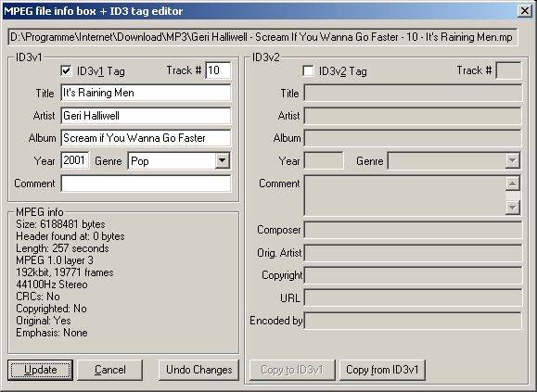The image size is (537, 392).
Task: Click the ID3v1 Title field
Action: [x=146, y=93]
